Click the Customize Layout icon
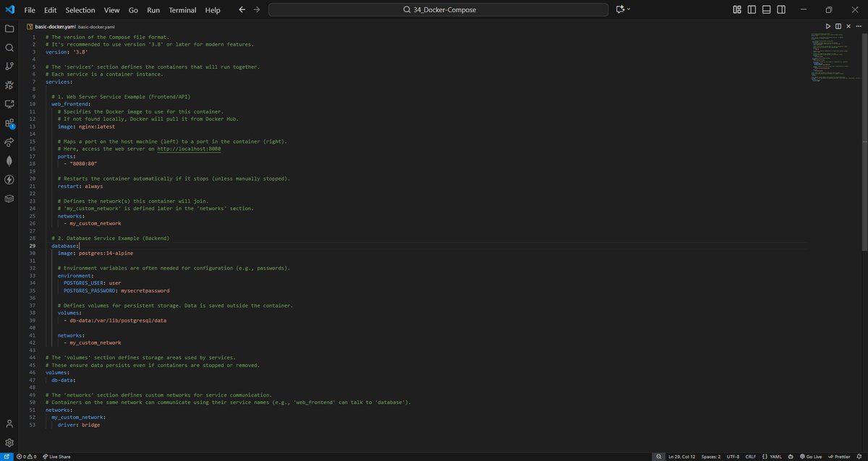The height and width of the screenshot is (461, 868). [736, 9]
